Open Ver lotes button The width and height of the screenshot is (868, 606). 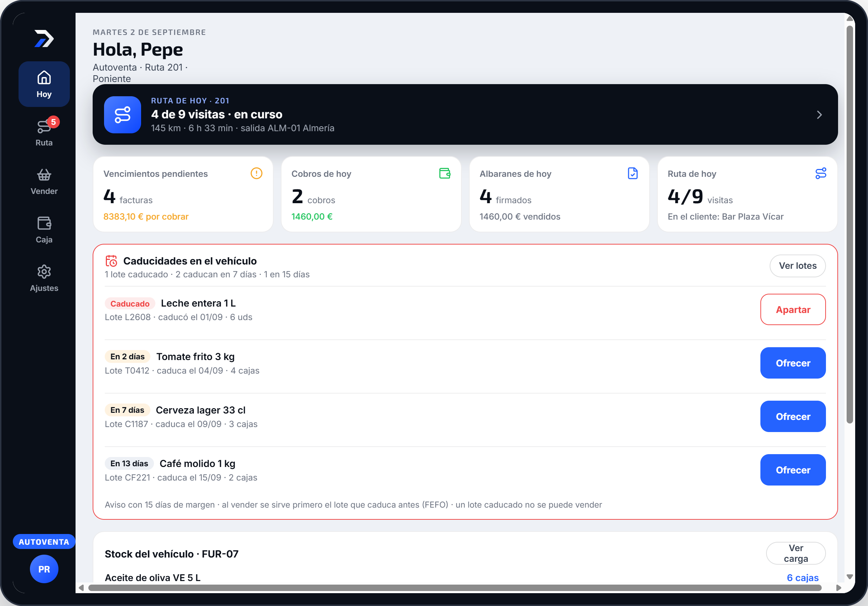[798, 266]
